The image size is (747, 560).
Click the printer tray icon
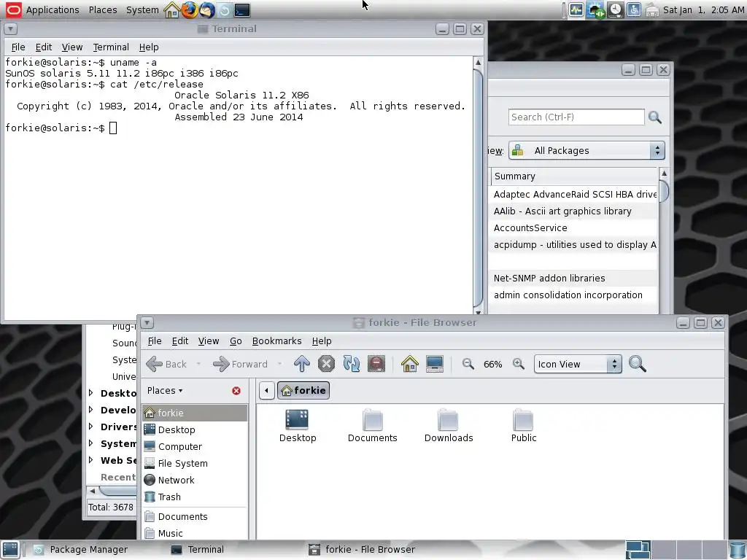[652, 10]
